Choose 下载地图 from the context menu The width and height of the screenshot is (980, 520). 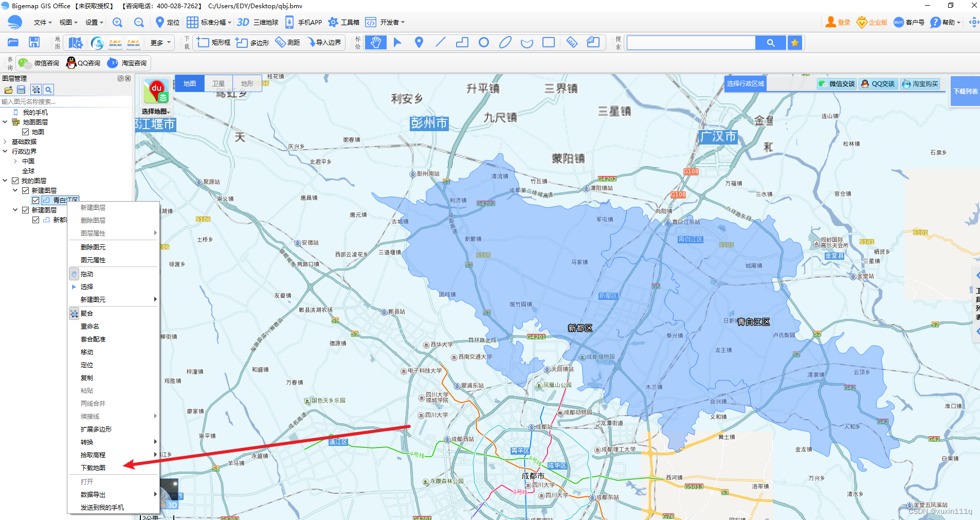tap(93, 468)
